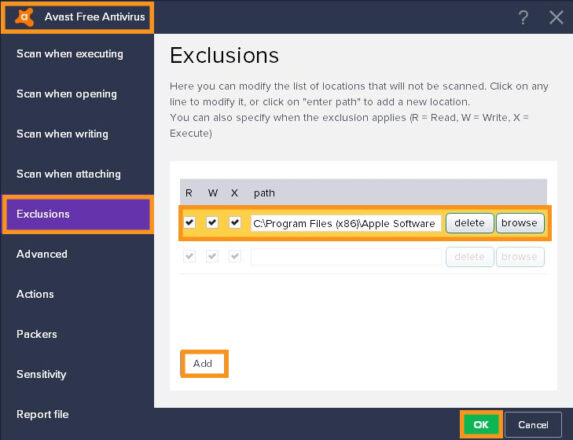This screenshot has height=440, width=573.
Task: Uncheck the R (Read) exclusion checkbox
Action: pyautogui.click(x=190, y=223)
